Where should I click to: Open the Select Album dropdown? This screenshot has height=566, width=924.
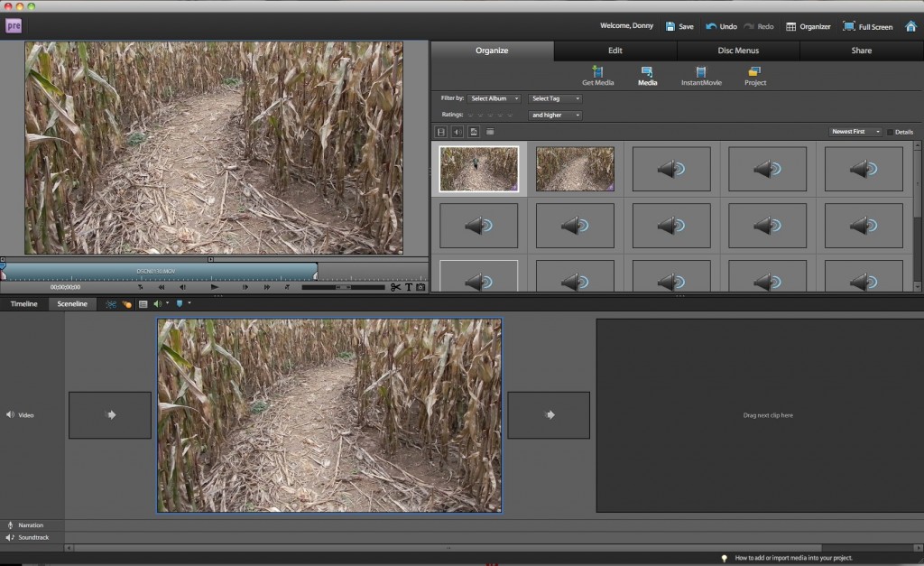click(x=494, y=98)
